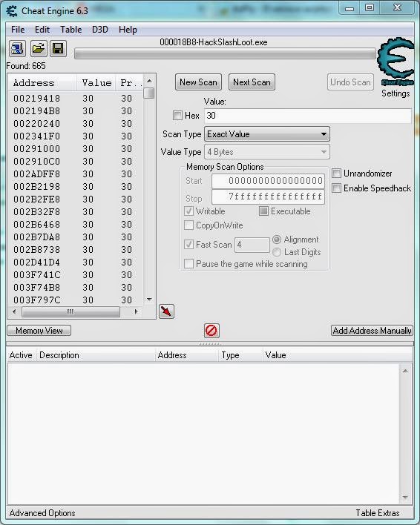The height and width of the screenshot is (525, 420).
Task: Sort results by Address column header
Action: point(42,83)
